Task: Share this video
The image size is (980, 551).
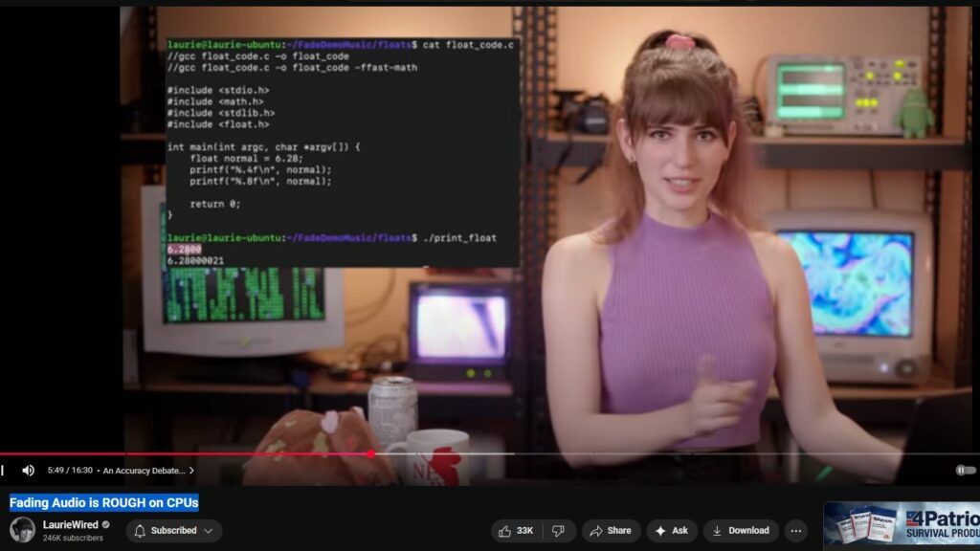Action: (611, 531)
